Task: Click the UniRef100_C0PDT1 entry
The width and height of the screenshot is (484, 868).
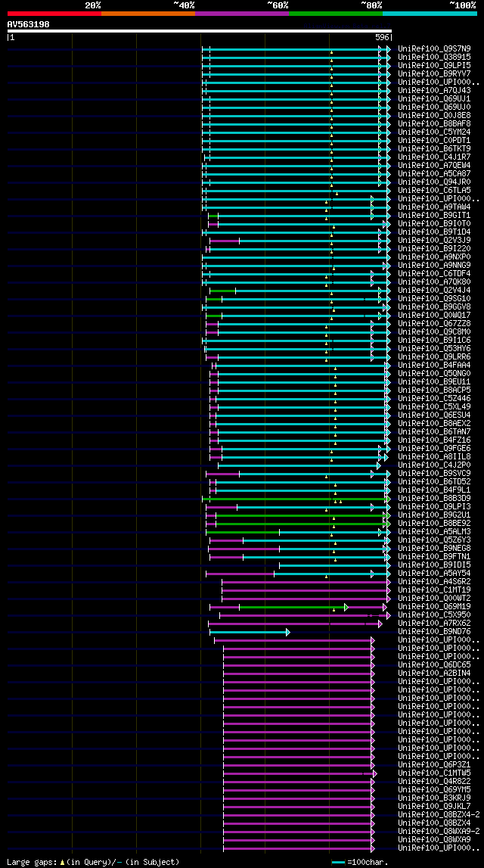Action: pos(434,140)
